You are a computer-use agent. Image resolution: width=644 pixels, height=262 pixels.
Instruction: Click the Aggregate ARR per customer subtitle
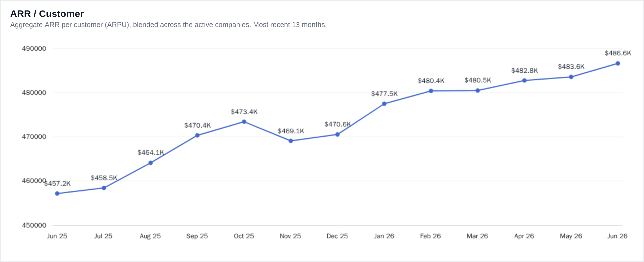click(168, 25)
